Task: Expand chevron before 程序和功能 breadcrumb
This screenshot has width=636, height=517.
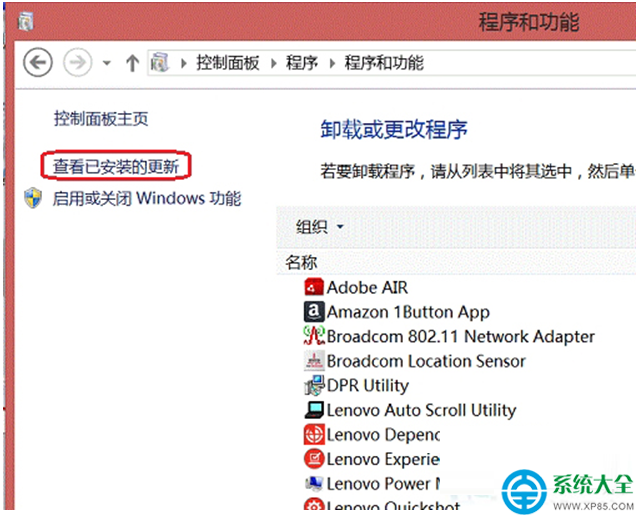Action: tap(332, 63)
